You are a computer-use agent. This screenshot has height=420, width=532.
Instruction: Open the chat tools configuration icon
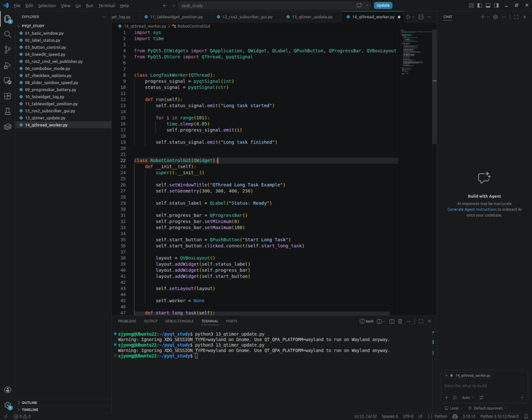click(x=481, y=398)
